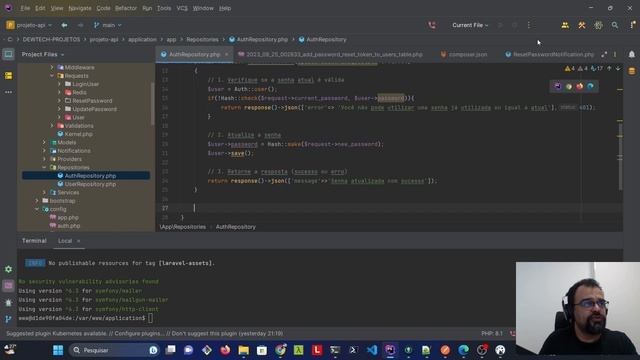Select the Local terminal tab

[x=65, y=241]
